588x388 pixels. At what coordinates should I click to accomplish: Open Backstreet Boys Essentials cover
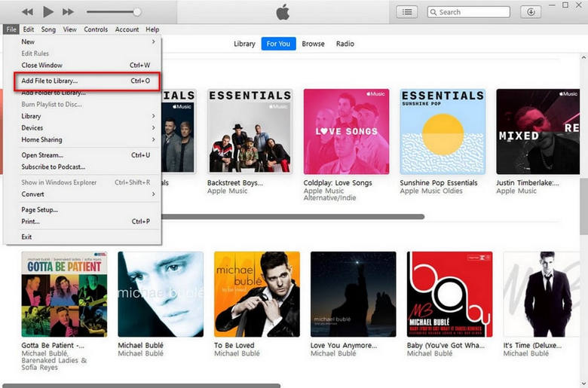pos(250,131)
